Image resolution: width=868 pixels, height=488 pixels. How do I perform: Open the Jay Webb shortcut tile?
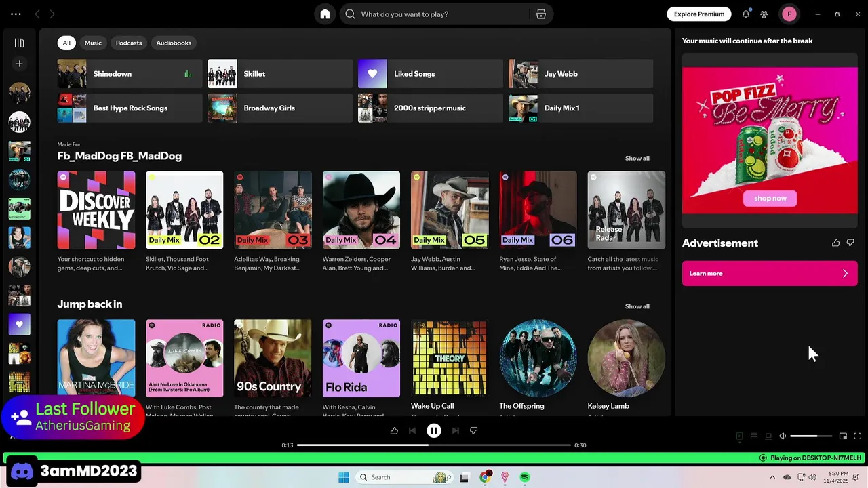click(x=580, y=74)
